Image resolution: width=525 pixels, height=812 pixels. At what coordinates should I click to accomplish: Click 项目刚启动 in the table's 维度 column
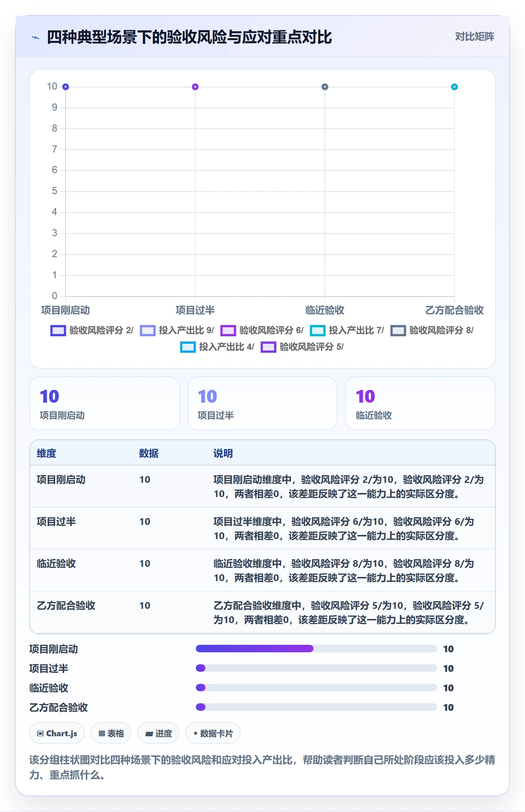point(61,479)
